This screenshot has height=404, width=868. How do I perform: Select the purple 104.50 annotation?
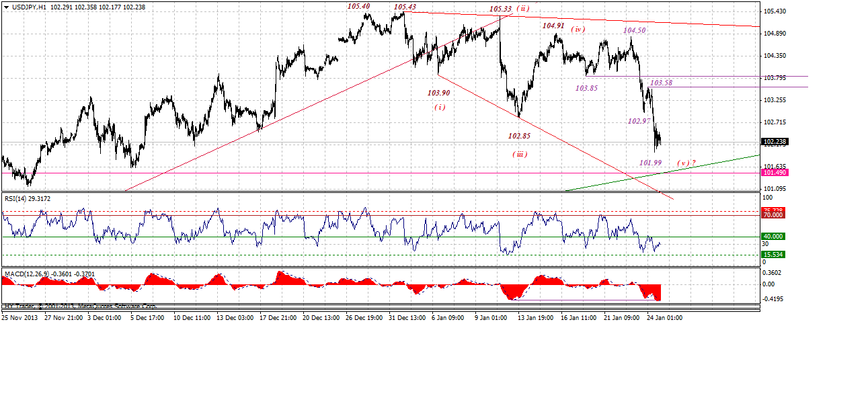point(634,31)
